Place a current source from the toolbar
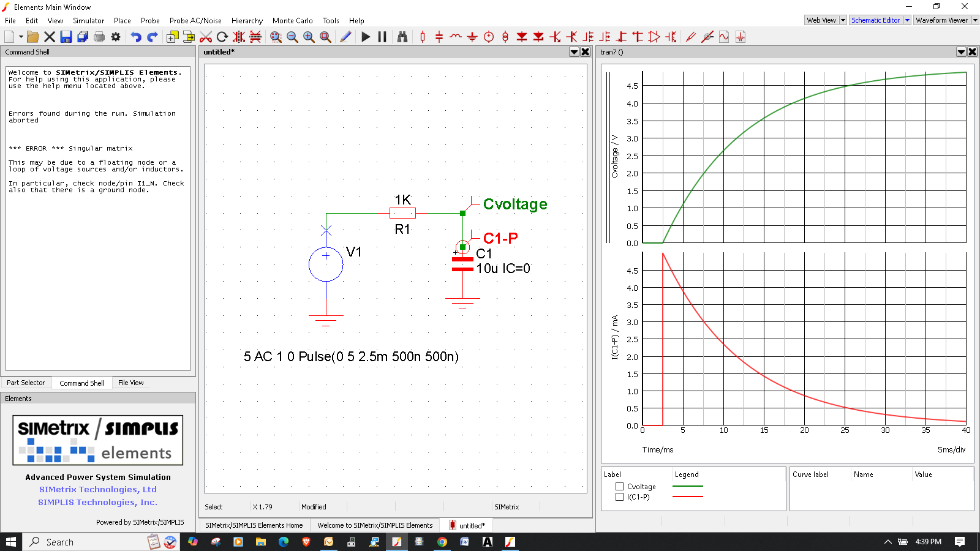Screen dimensions: 980x551 (x=505, y=37)
